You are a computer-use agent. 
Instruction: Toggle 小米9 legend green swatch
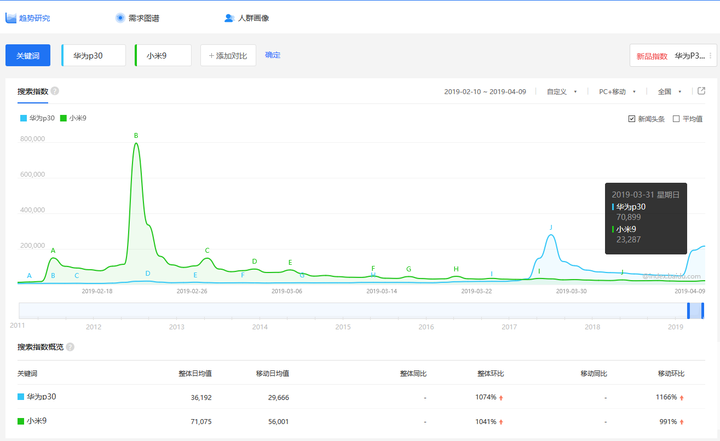point(63,119)
